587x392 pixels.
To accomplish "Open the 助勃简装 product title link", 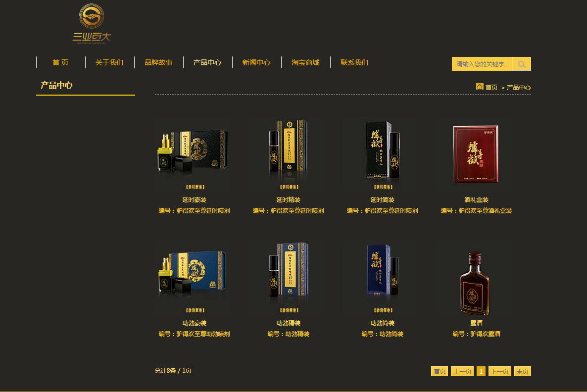I will click(382, 323).
